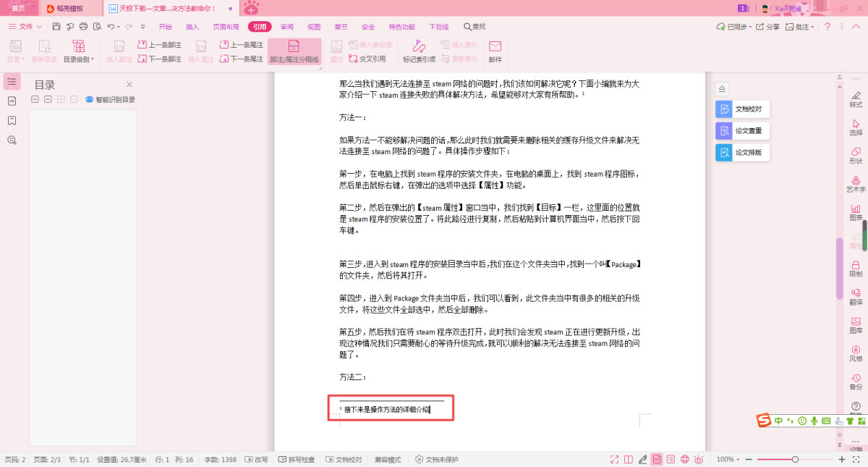Image resolution: width=868 pixels, height=467 pixels.
Task: Click 标记索引项 mark index entry icon
Action: click(419, 52)
